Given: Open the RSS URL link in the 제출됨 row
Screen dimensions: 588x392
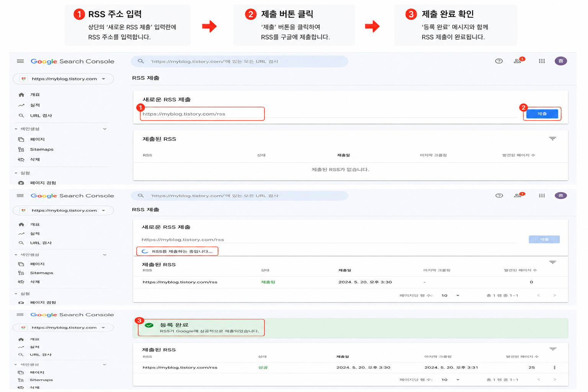Looking at the screenshot, I should (180, 282).
